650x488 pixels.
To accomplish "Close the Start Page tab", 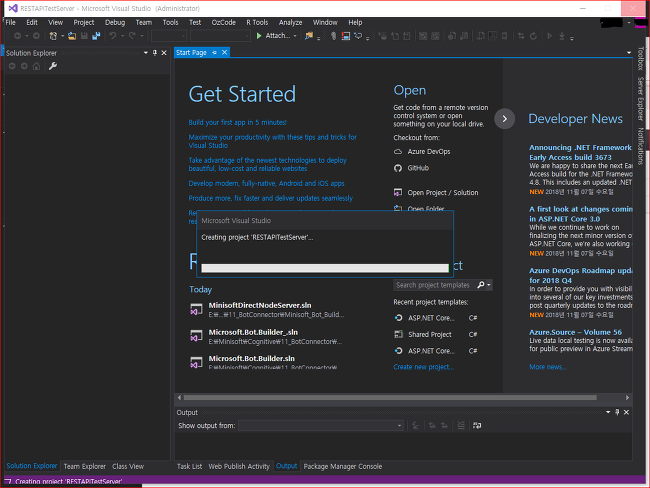I will point(224,52).
